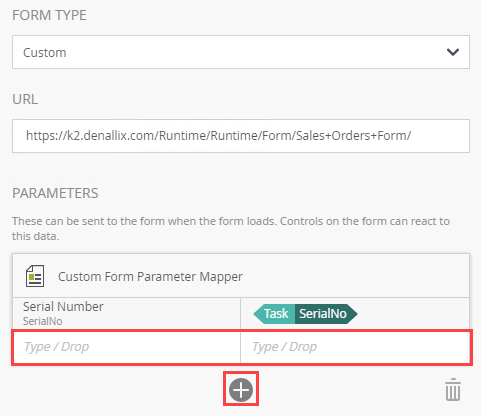Click the Custom Form Parameter Mapper document icon

point(35,276)
